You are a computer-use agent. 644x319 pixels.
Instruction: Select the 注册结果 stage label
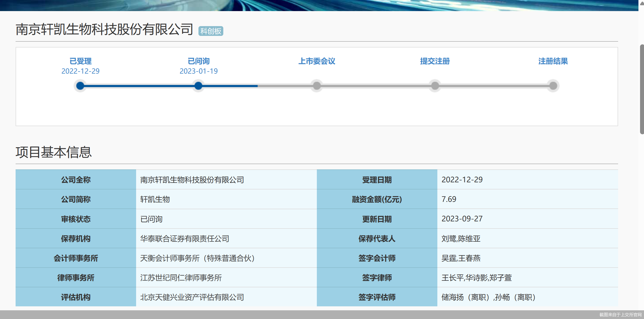[x=553, y=61]
